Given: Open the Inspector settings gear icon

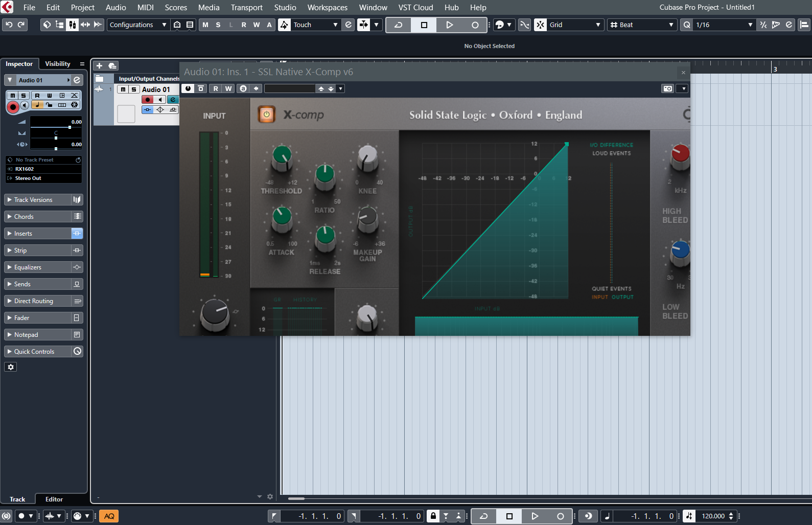Looking at the screenshot, I should (x=11, y=367).
